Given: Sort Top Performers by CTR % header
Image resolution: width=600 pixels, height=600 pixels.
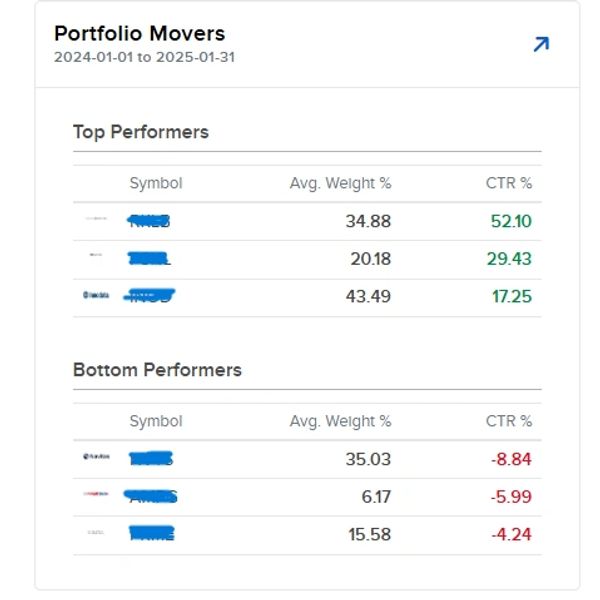Looking at the screenshot, I should click(x=509, y=183).
